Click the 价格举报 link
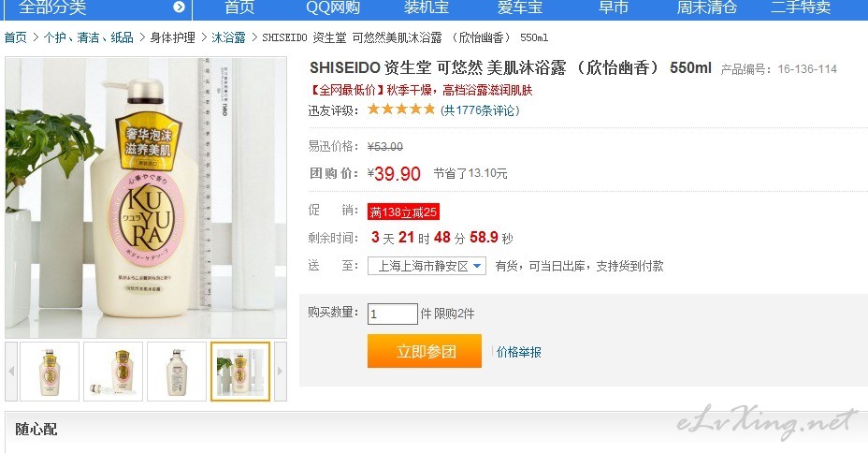The image size is (868, 453). click(x=519, y=352)
